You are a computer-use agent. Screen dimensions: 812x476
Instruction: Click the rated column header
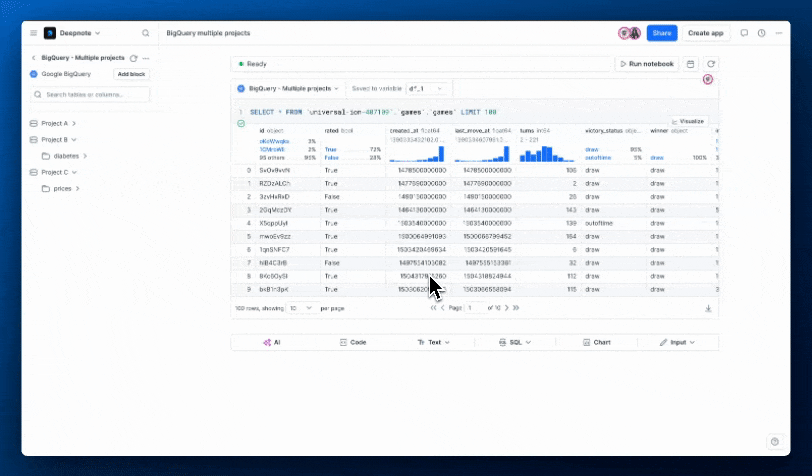[339, 131]
